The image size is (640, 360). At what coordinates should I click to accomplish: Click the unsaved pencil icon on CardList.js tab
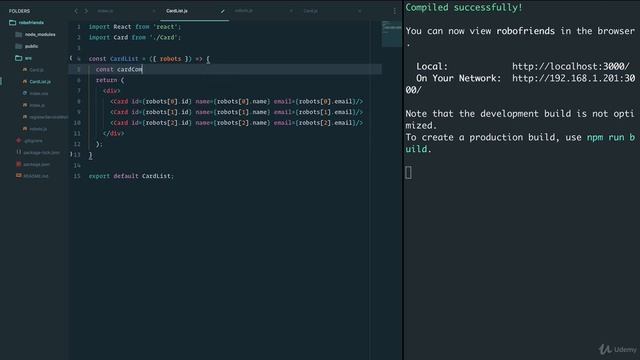click(x=222, y=11)
